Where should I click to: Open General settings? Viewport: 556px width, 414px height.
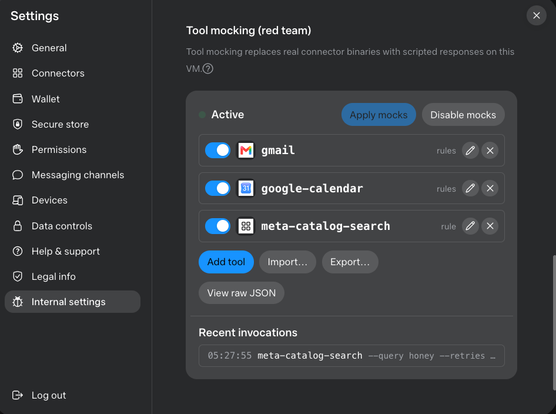click(72, 48)
